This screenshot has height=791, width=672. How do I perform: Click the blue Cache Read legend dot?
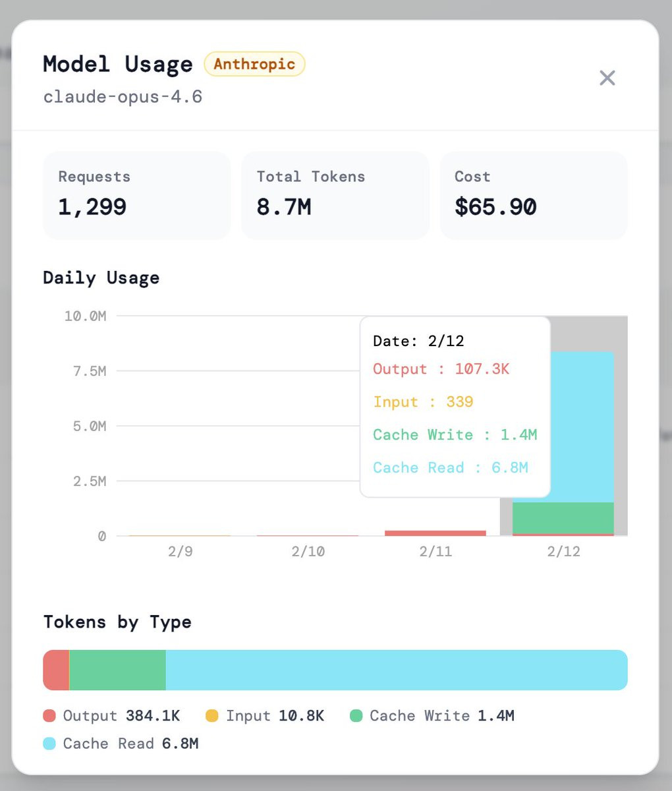click(x=49, y=744)
